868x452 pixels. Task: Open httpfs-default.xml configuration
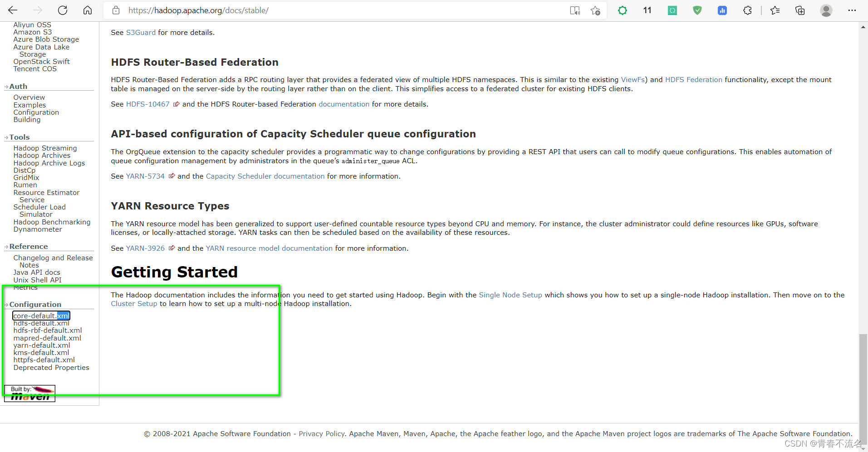coord(44,360)
